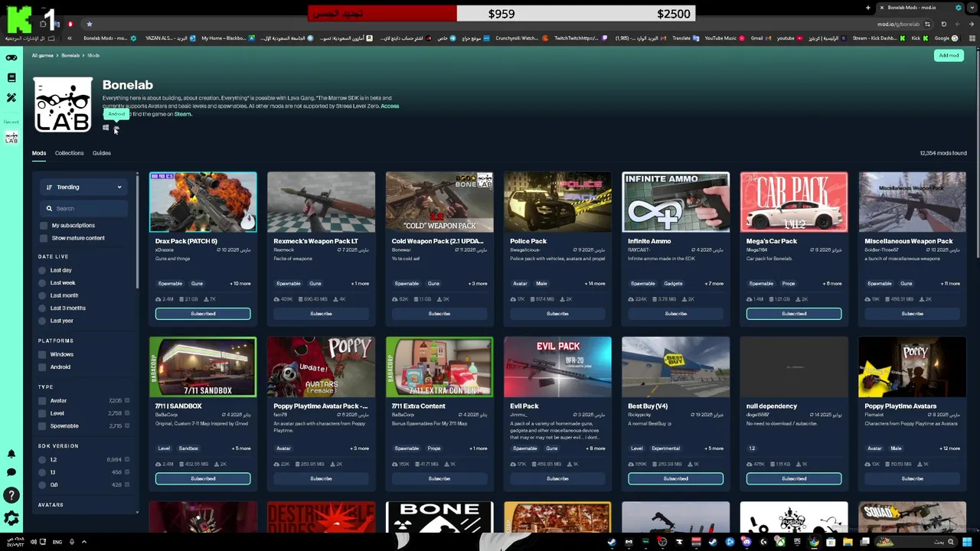Click the site settings icon in address bar

(x=927, y=24)
